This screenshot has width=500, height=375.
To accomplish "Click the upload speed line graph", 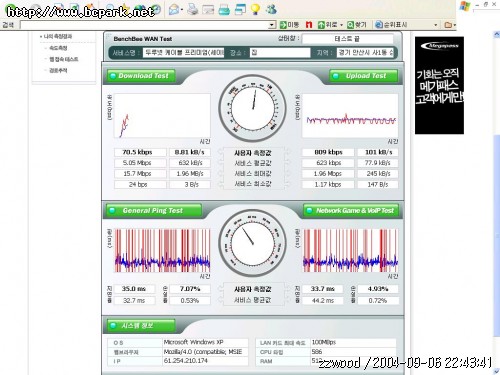I will pos(350,116).
